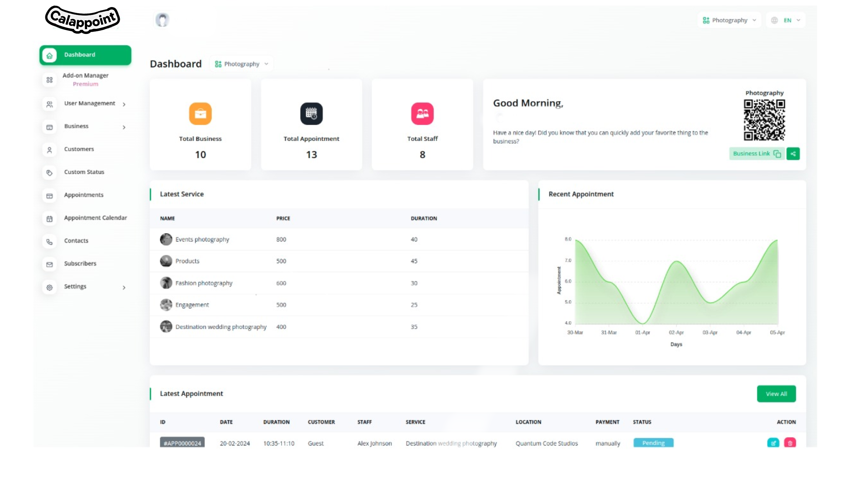The width and height of the screenshot is (868, 488).
Task: Click the Customers person icon
Action: (x=50, y=150)
